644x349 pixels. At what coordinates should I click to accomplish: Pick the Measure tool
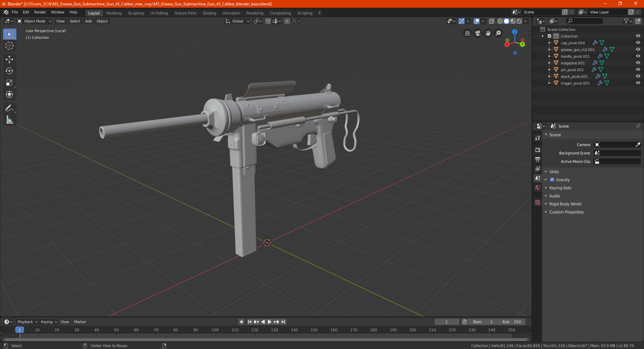(9, 120)
